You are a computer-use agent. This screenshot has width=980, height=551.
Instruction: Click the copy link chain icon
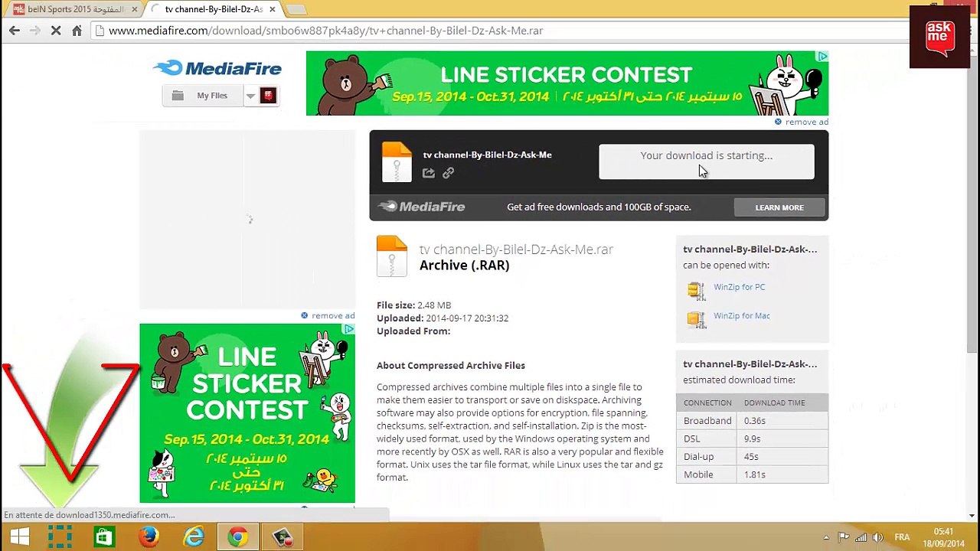click(x=448, y=174)
